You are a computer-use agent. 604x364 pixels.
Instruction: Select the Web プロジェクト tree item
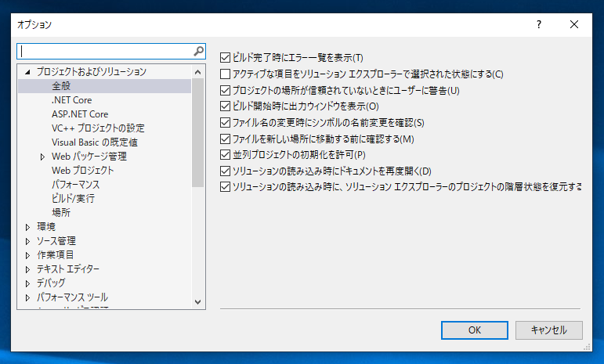(x=83, y=171)
